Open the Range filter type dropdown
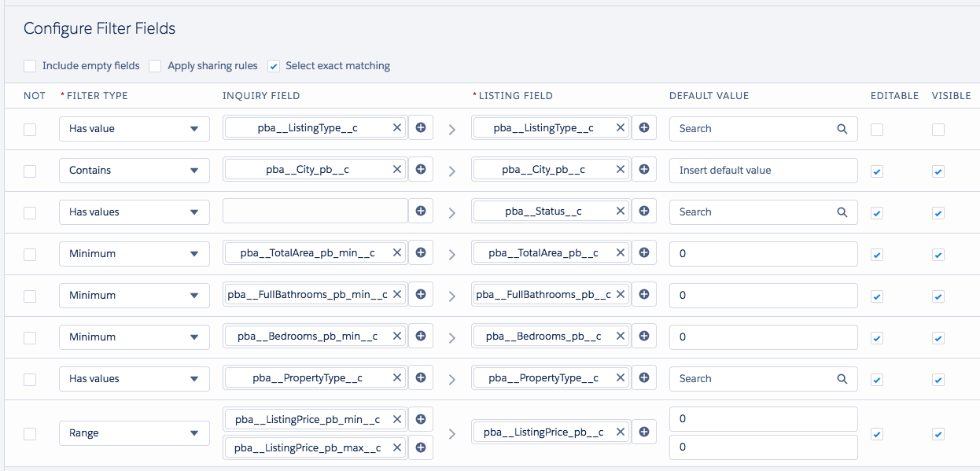This screenshot has height=471, width=980. 134,432
